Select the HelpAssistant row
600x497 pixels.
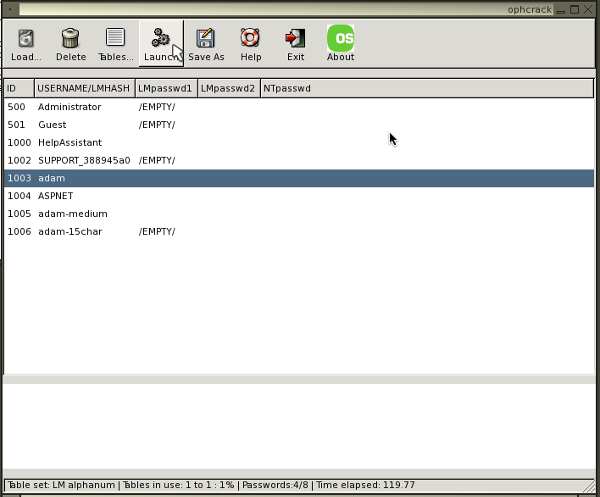[x=70, y=143]
